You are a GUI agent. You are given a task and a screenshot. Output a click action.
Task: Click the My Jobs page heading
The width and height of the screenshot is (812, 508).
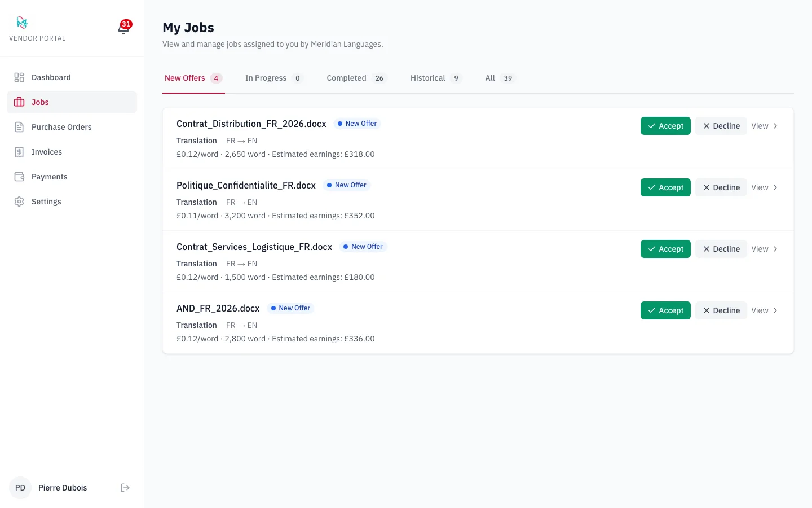click(188, 28)
